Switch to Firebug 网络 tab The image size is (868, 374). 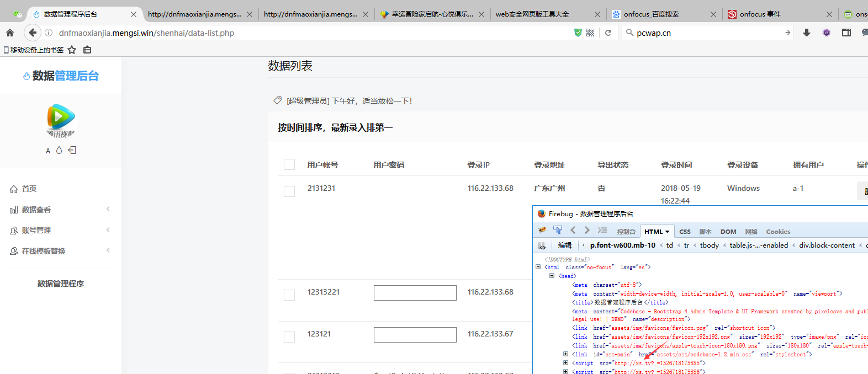[751, 232]
